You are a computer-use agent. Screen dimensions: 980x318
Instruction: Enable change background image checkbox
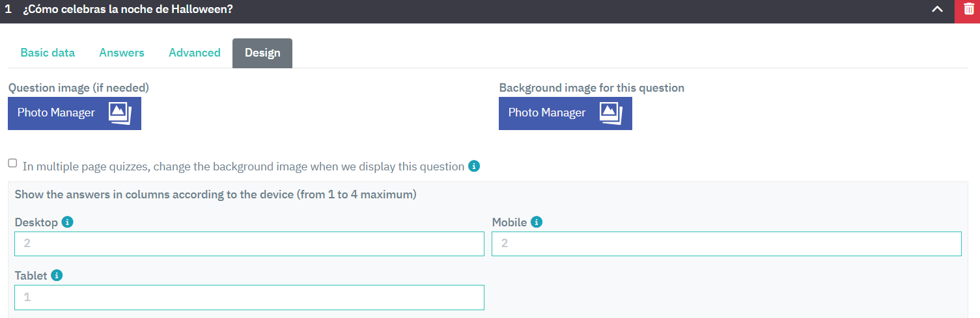click(12, 163)
